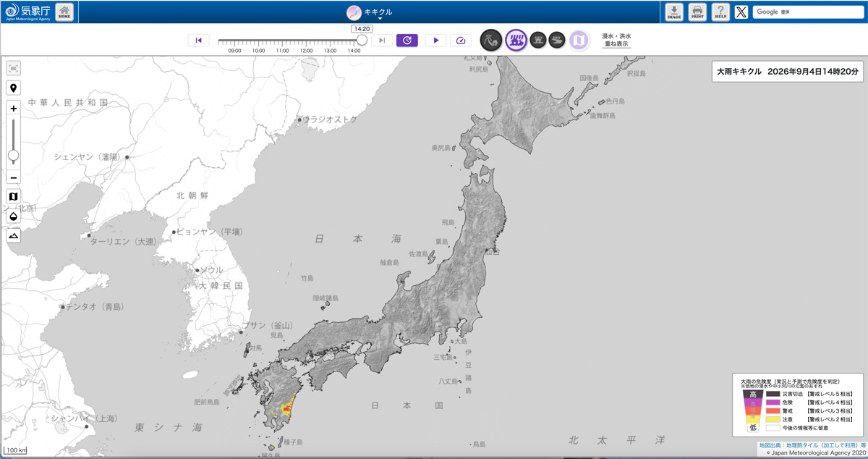Click the PRINT icon
The image size is (868, 459).
pos(697,12)
